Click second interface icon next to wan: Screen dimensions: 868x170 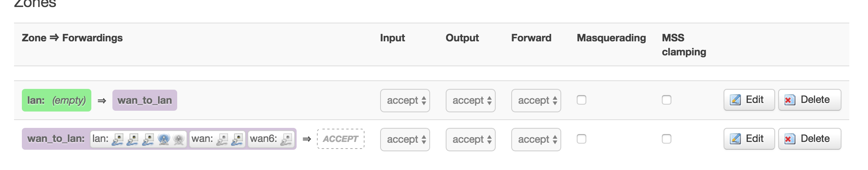(x=237, y=139)
